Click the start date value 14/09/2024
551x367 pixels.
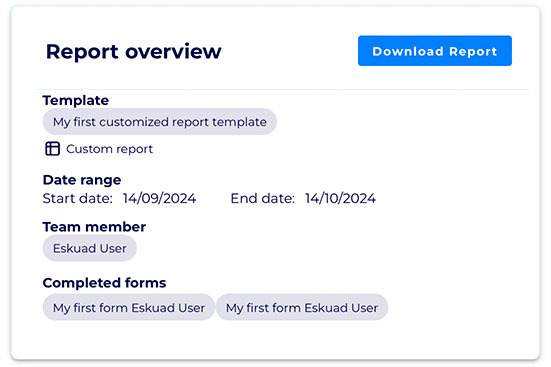pyautogui.click(x=159, y=198)
